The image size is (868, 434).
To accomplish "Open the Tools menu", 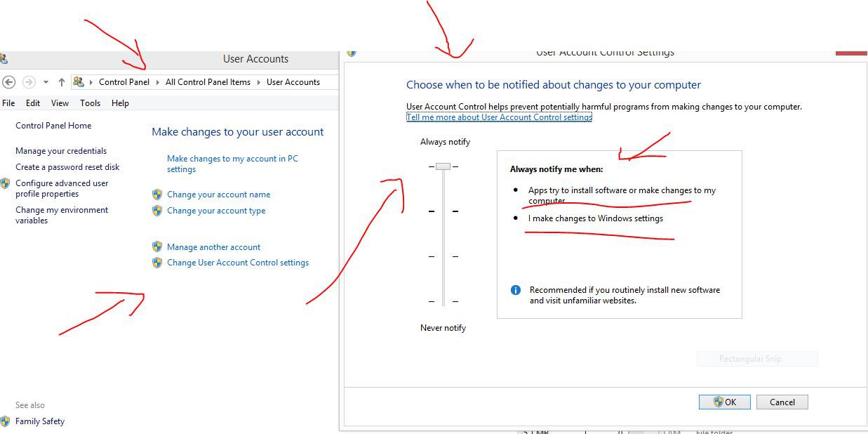I will pyautogui.click(x=90, y=103).
